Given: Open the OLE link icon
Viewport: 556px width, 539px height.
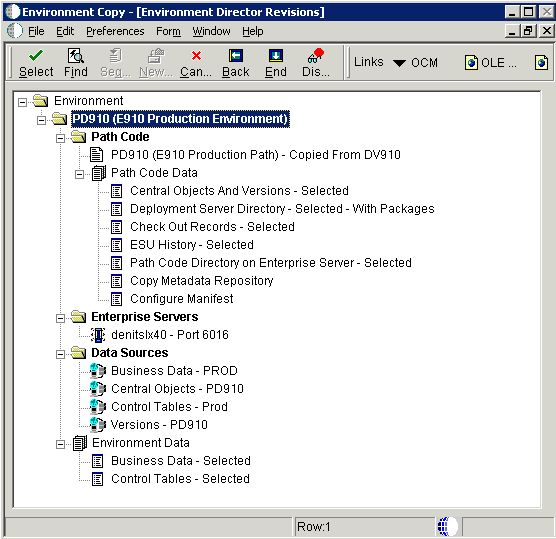Looking at the screenshot, I should [471, 63].
